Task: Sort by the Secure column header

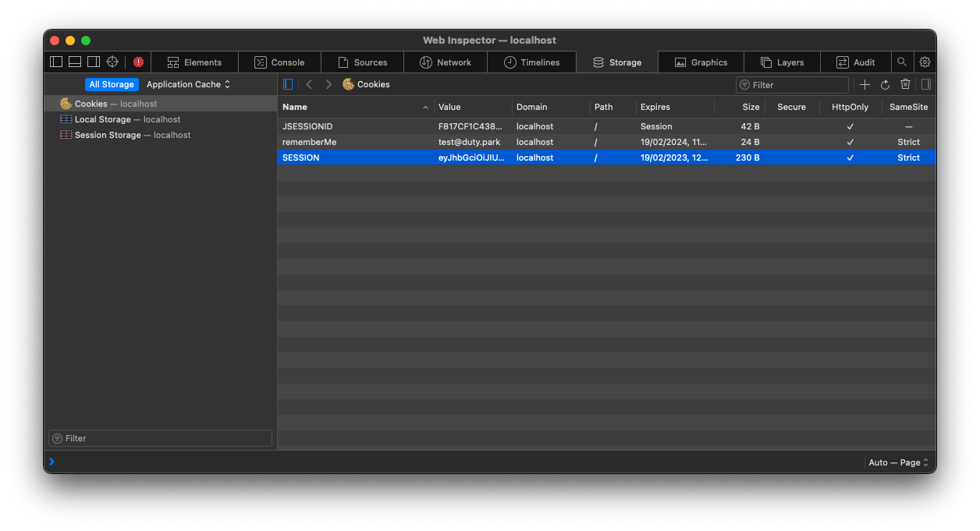Action: point(791,107)
